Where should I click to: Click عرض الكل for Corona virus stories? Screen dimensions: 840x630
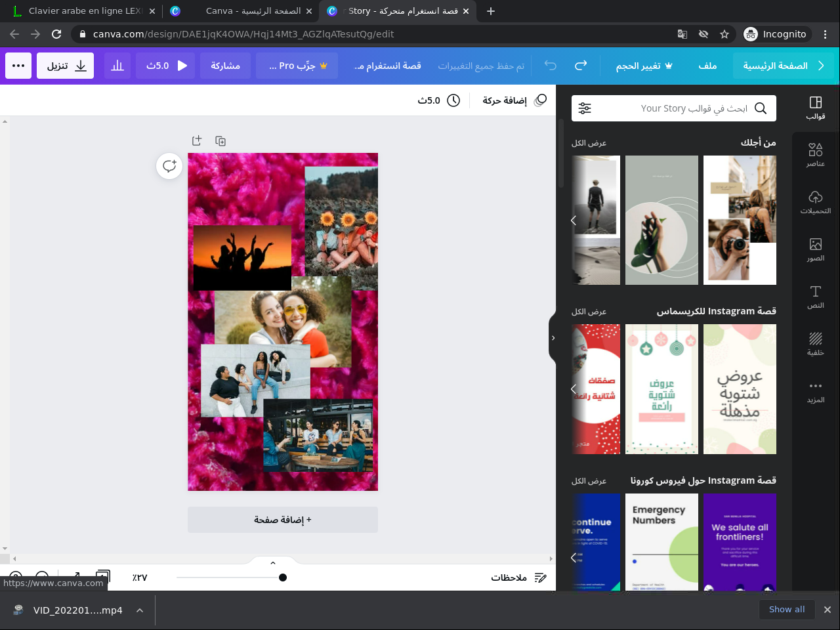[589, 481]
